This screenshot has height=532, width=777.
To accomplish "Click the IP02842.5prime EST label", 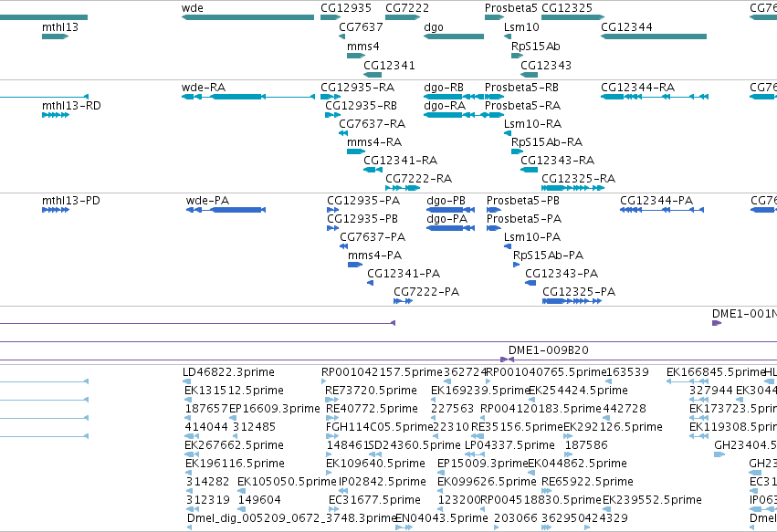I will [x=383, y=482].
